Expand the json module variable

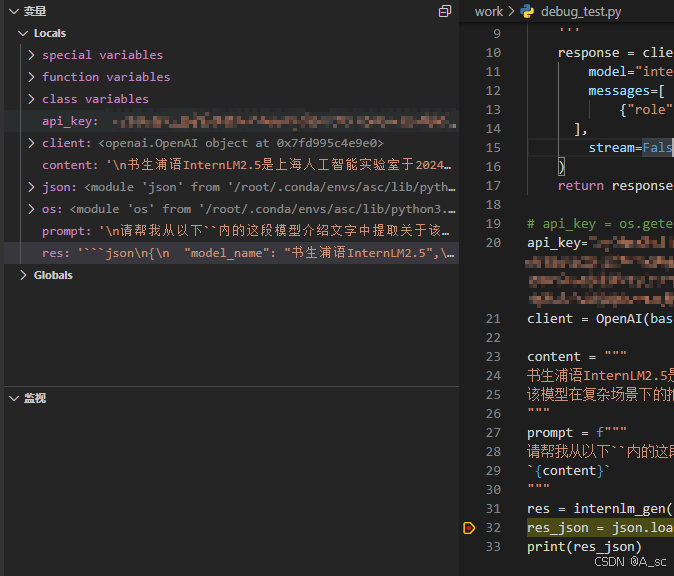pyautogui.click(x=31, y=187)
